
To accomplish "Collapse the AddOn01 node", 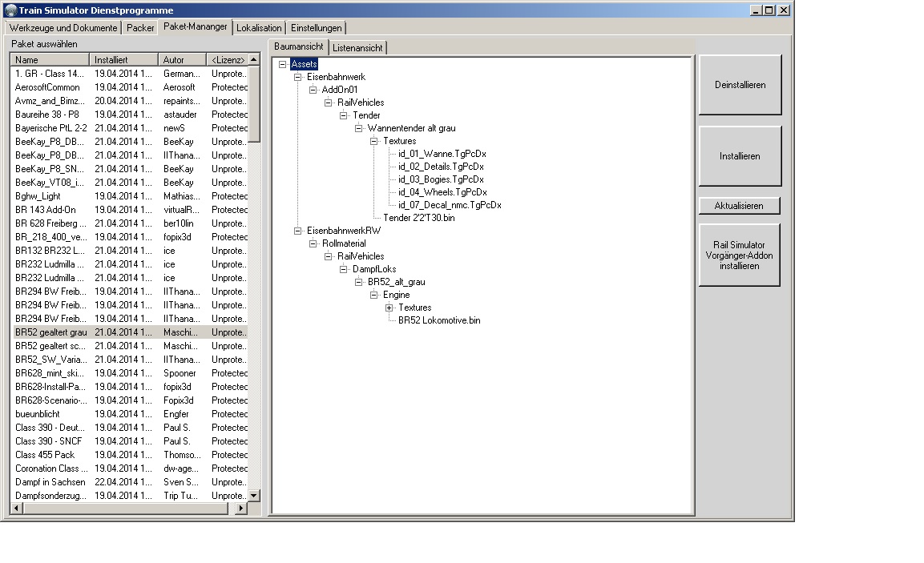I will tap(313, 90).
